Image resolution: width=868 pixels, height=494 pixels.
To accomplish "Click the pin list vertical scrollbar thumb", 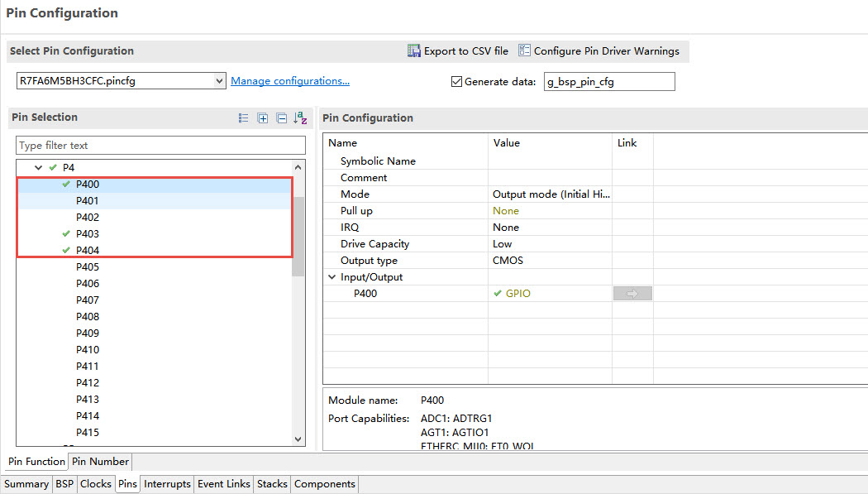I will 298,236.
